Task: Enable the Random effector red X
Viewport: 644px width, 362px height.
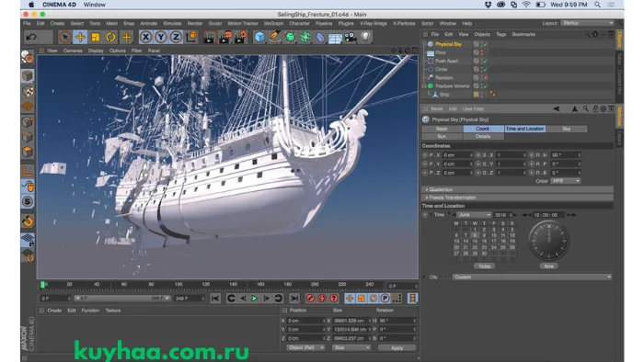Action: point(486,77)
